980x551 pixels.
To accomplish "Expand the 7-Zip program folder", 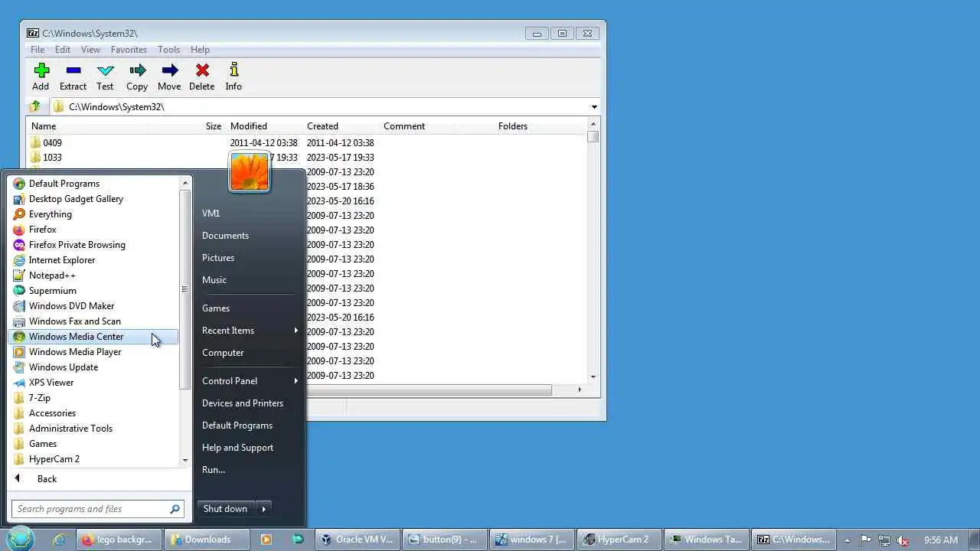I will [x=93, y=398].
